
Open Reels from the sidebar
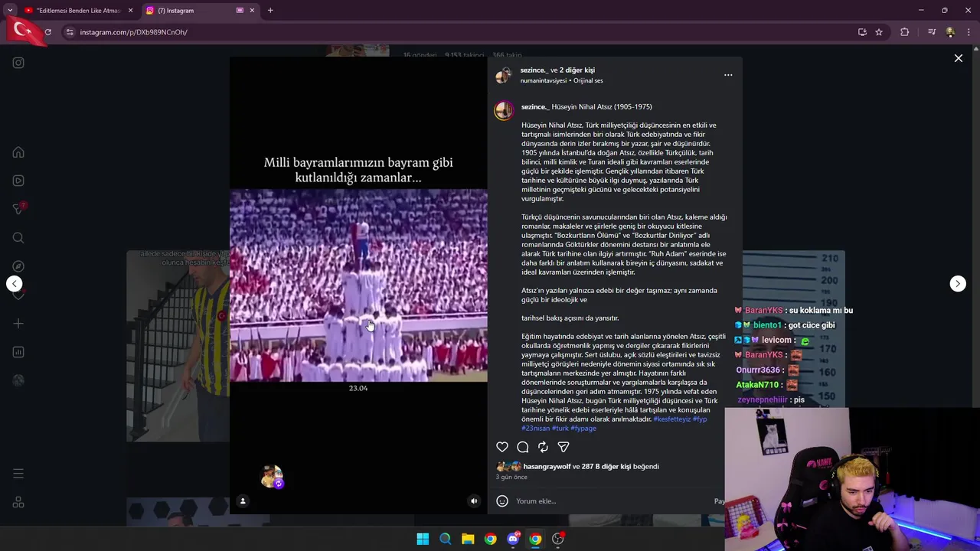pos(18,181)
